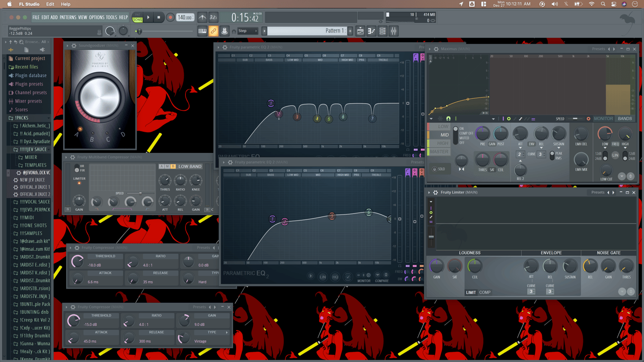Toggle Maximus band ON/COMP OFF/MUTED switch
Viewport: 644px width, 362px height.
point(456,135)
